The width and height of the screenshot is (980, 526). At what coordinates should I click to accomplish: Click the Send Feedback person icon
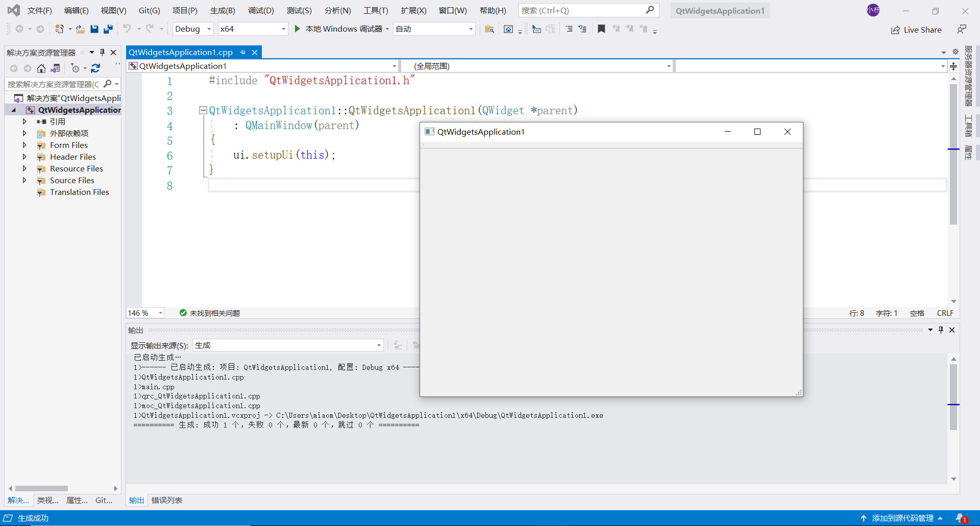tap(962, 30)
